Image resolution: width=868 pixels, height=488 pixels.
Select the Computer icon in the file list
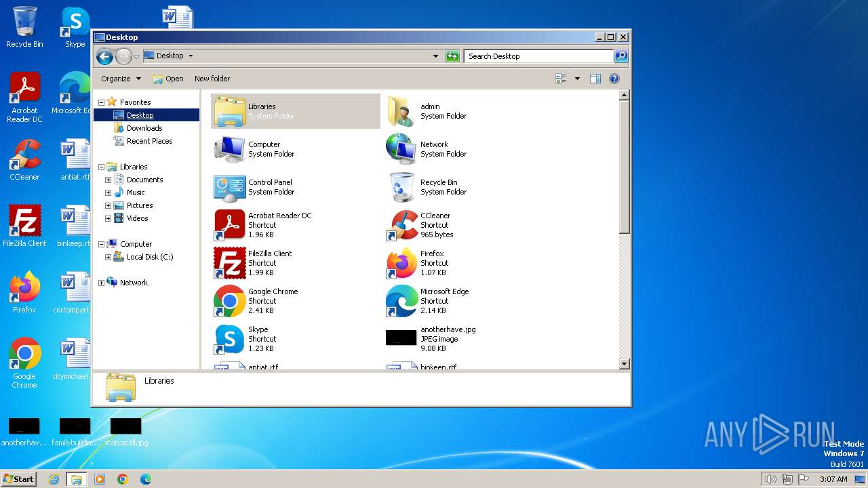[230, 149]
